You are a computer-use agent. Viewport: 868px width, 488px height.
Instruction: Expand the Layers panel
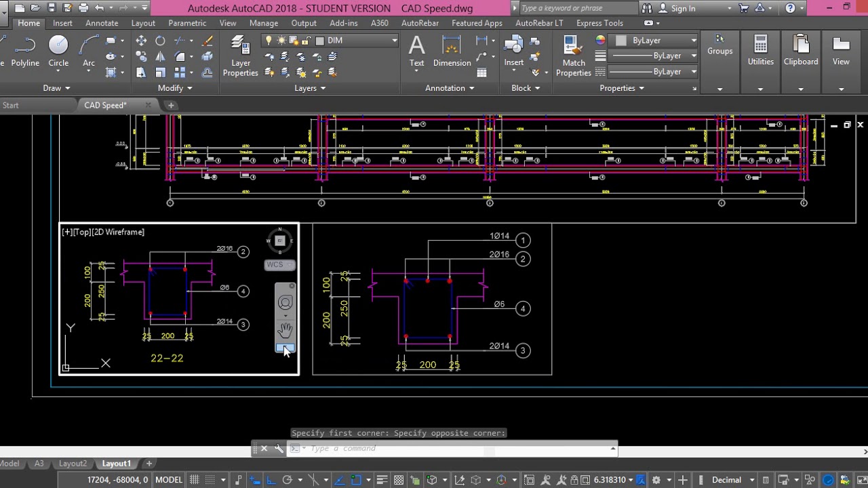(x=309, y=88)
